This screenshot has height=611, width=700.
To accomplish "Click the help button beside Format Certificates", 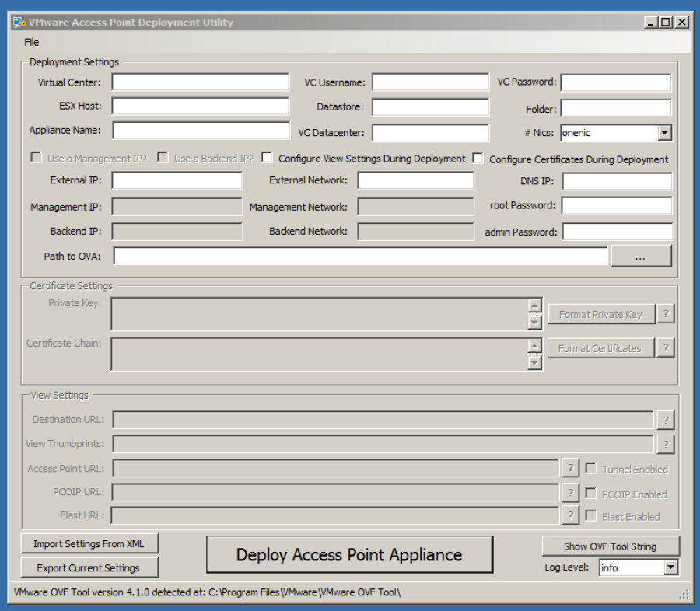I will click(665, 348).
